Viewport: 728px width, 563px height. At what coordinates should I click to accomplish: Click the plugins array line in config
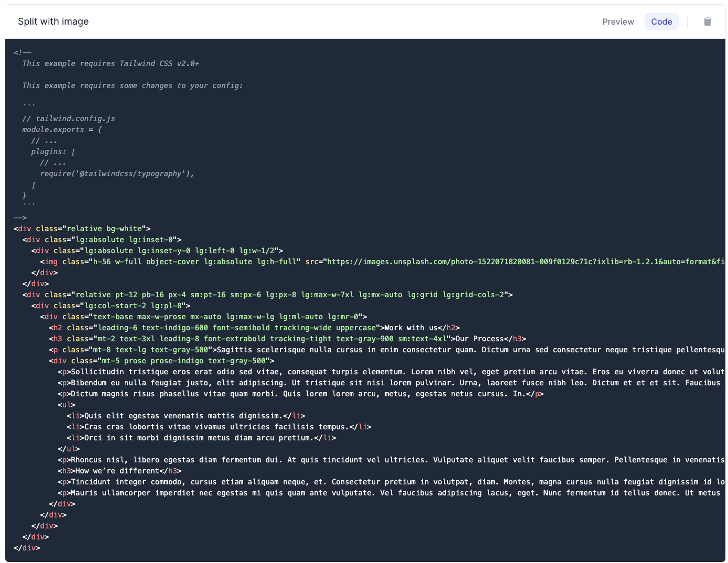[52, 151]
